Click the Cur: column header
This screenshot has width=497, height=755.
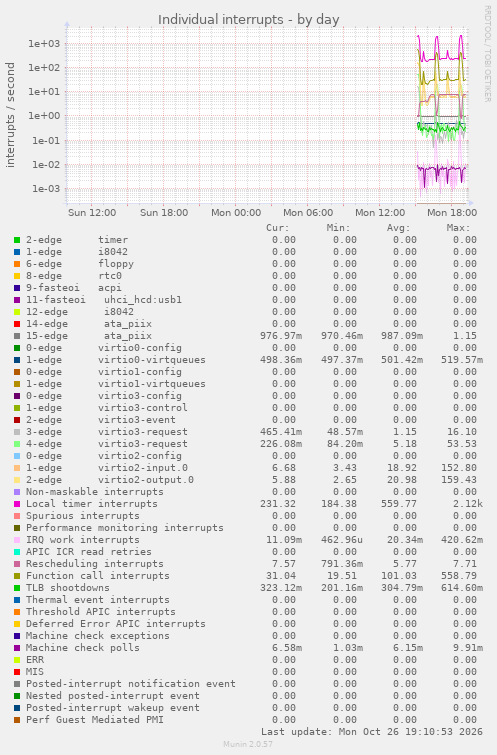[x=278, y=228]
